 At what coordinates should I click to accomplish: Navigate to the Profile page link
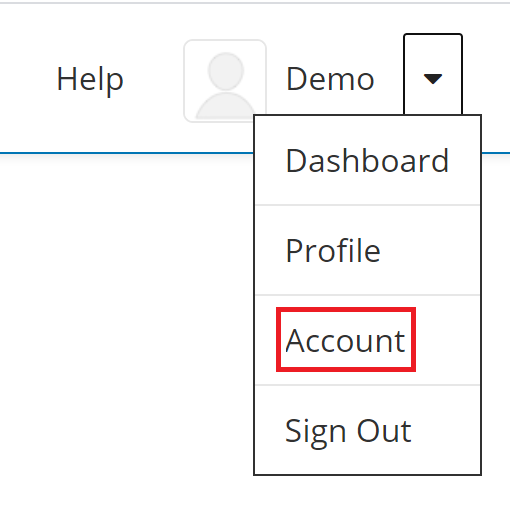click(x=367, y=250)
